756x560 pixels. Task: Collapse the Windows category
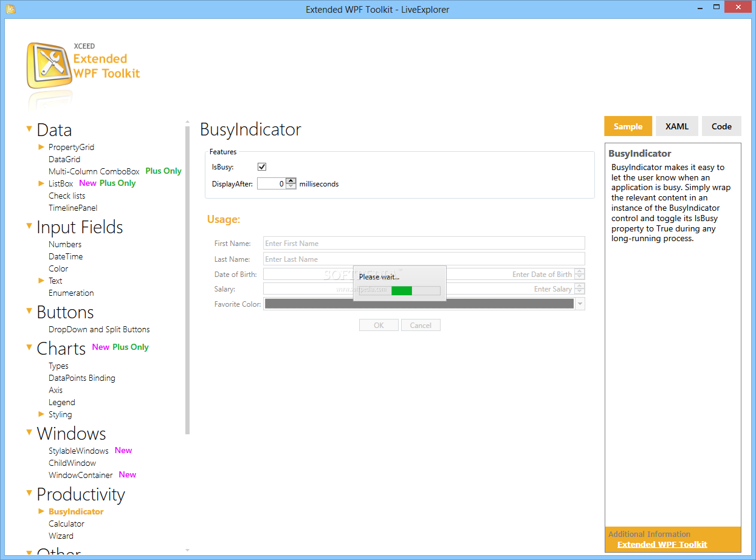click(x=29, y=432)
